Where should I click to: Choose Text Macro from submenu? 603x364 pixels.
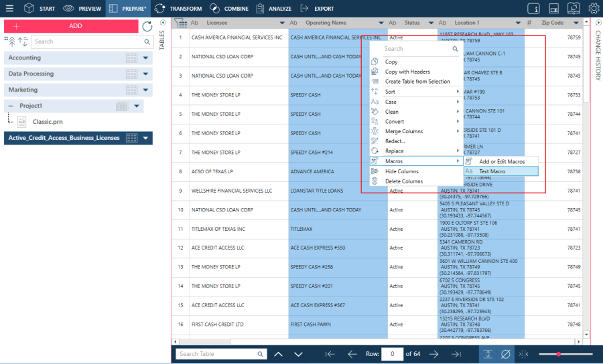(501, 171)
